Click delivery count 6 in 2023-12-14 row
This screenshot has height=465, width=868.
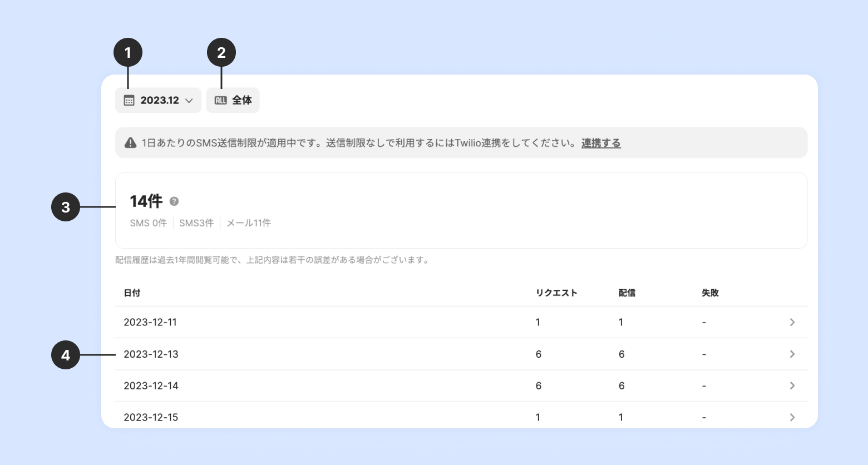622,386
